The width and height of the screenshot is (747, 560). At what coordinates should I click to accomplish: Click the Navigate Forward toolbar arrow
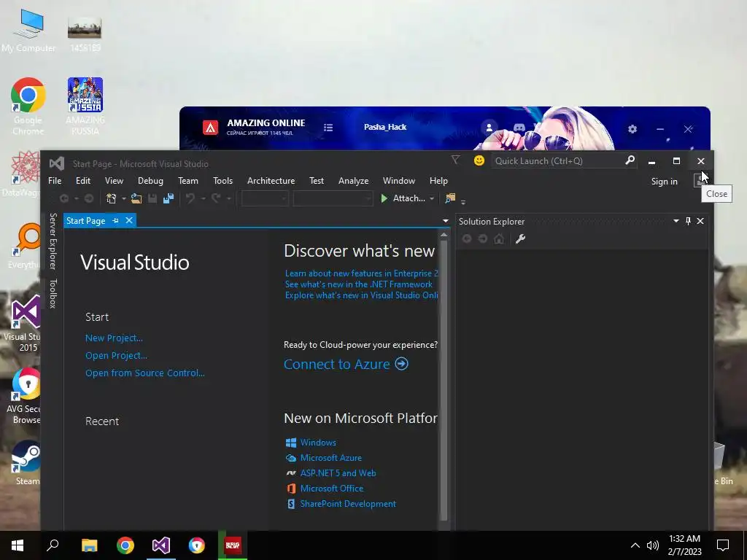tap(88, 198)
